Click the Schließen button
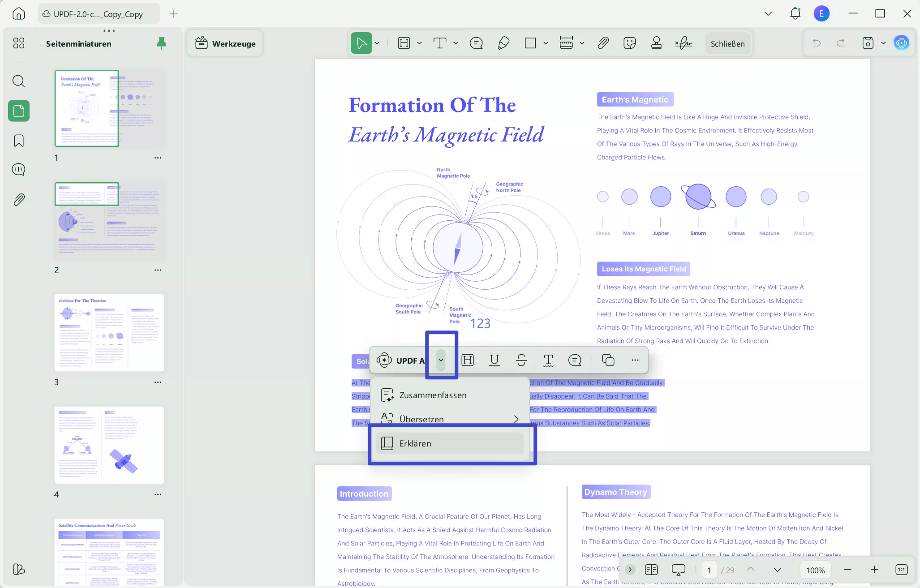 (727, 43)
